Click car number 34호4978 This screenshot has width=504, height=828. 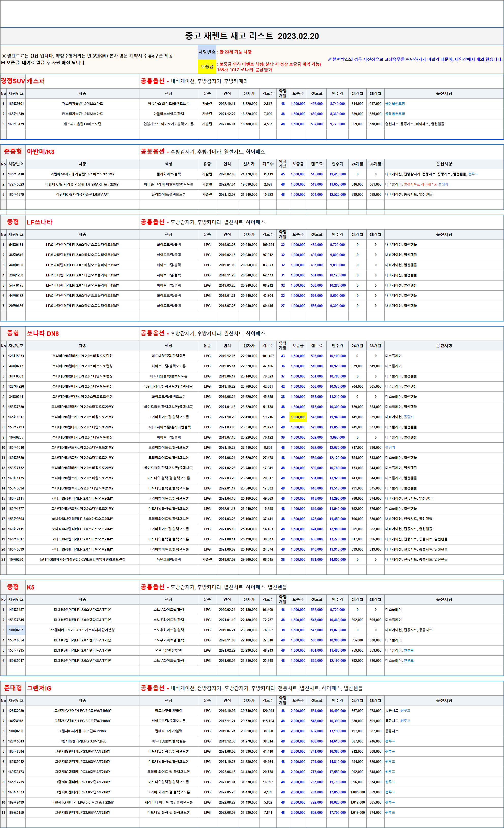[x=16, y=721]
